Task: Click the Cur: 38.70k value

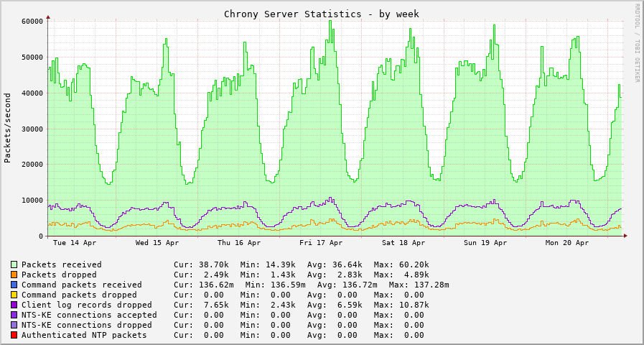Action: pyautogui.click(x=201, y=264)
